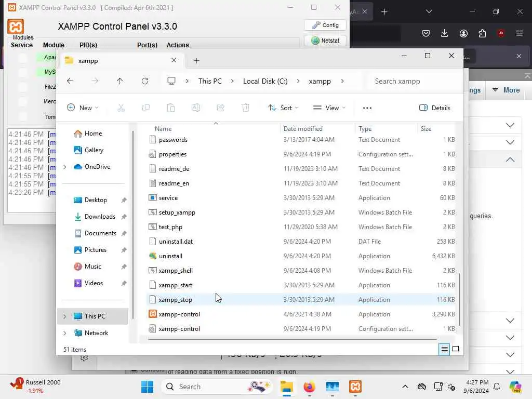
Task: Expand the OneDrive tree node
Action: [65, 167]
